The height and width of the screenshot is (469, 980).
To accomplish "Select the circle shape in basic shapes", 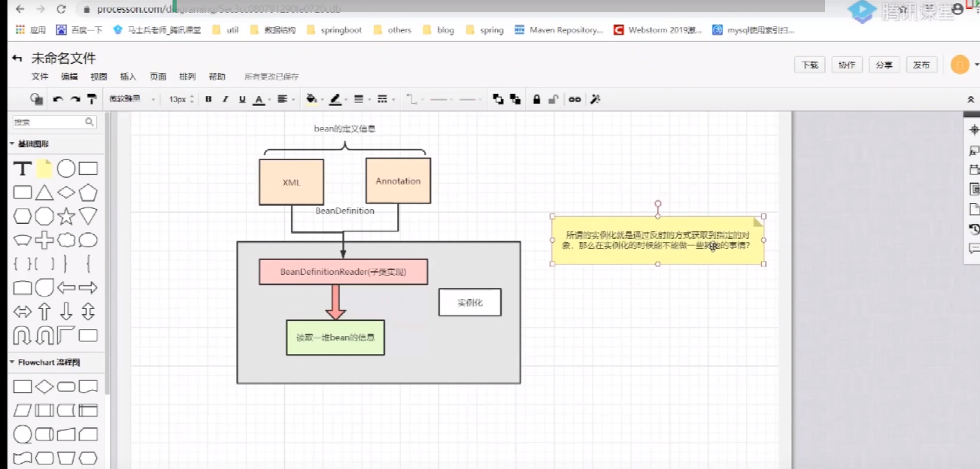I will (x=66, y=168).
